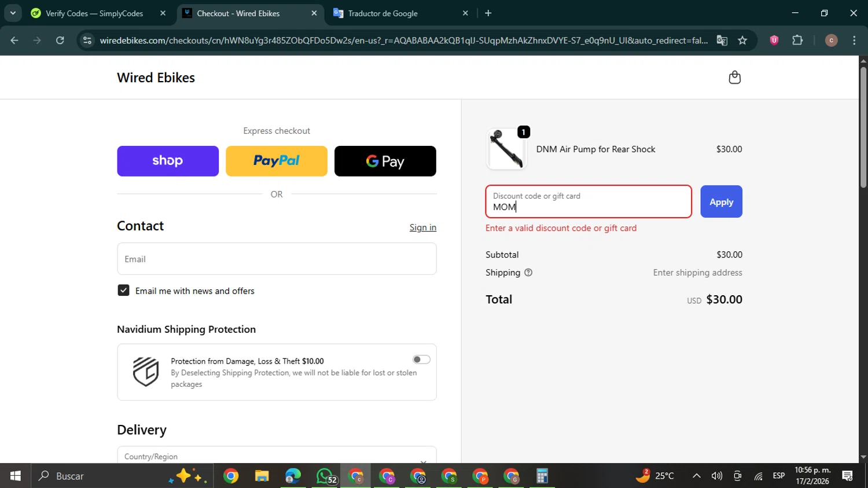Open the clock showing 10:56 p. m.

pyautogui.click(x=812, y=476)
